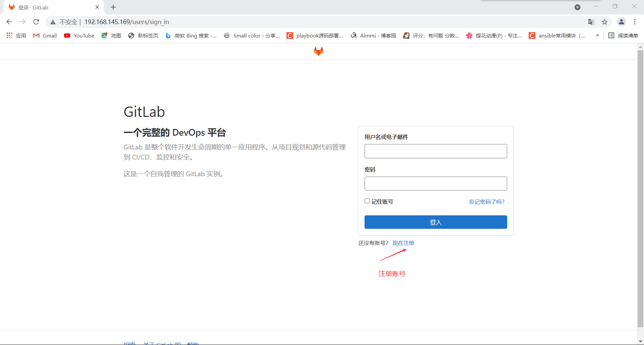Focus the 用户名或电子邮件 input field

436,151
